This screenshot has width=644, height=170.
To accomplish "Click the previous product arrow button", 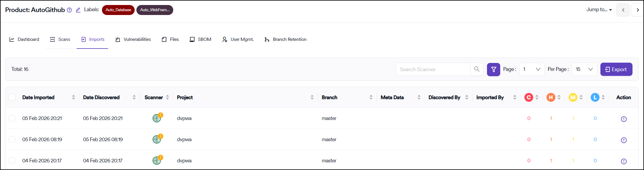I will pos(623,10).
